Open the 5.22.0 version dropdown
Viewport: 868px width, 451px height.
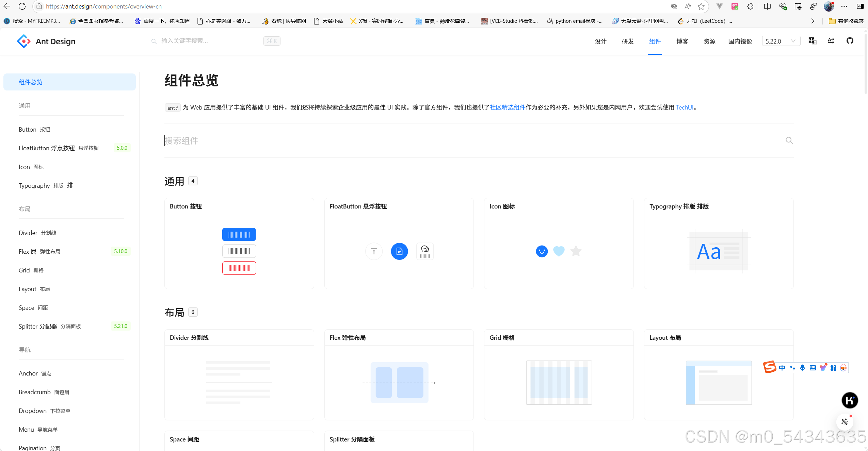pyautogui.click(x=781, y=41)
